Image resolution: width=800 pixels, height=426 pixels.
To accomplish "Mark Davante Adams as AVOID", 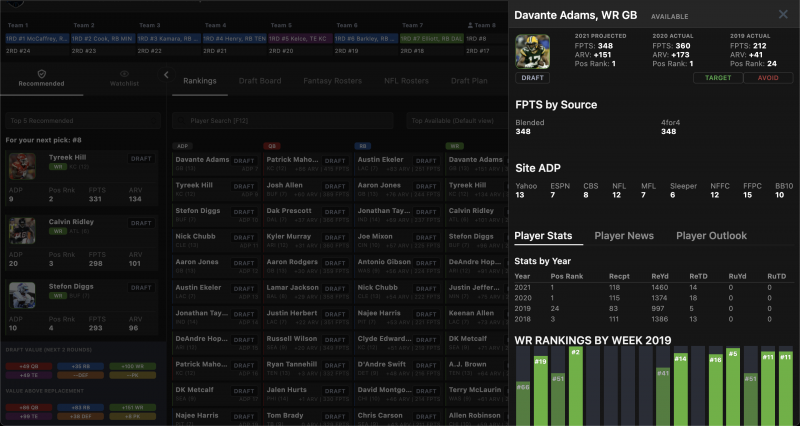I will tap(768, 78).
